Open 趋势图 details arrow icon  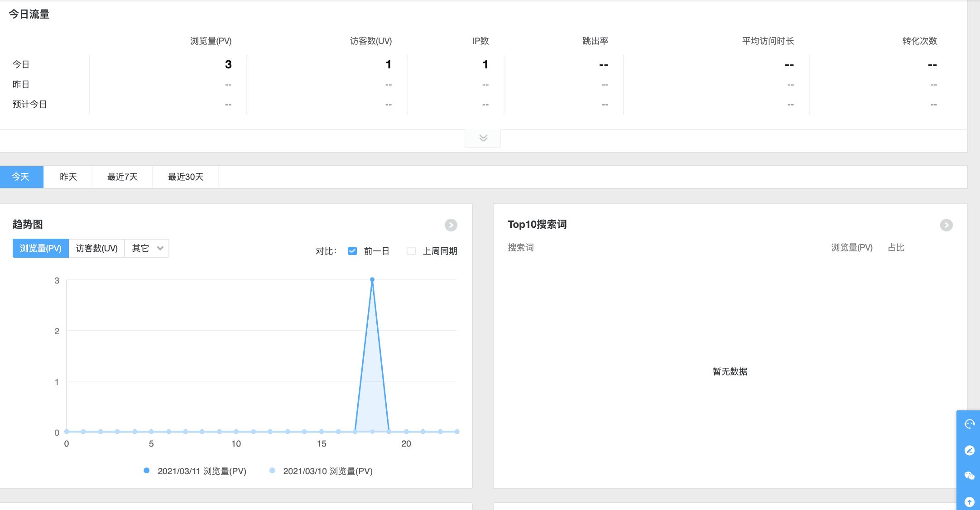[x=451, y=225]
